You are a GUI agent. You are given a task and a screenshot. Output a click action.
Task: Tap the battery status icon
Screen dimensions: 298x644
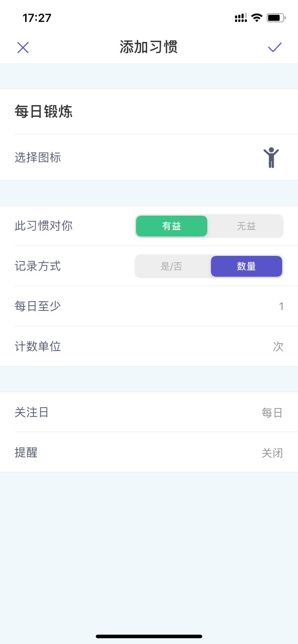click(276, 18)
